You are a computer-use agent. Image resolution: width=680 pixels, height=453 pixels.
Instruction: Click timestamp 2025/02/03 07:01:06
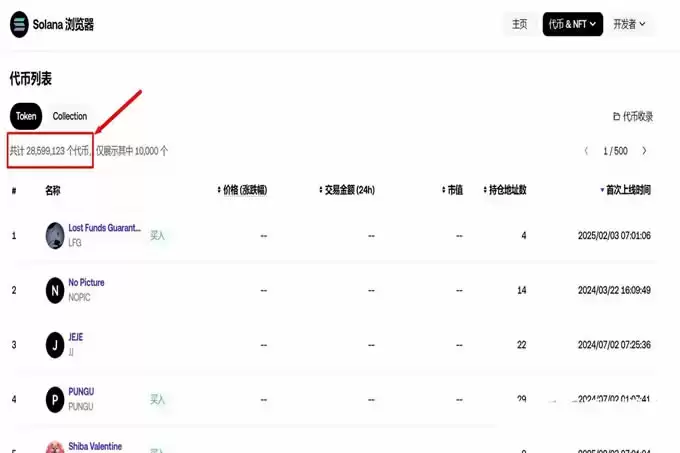point(614,235)
